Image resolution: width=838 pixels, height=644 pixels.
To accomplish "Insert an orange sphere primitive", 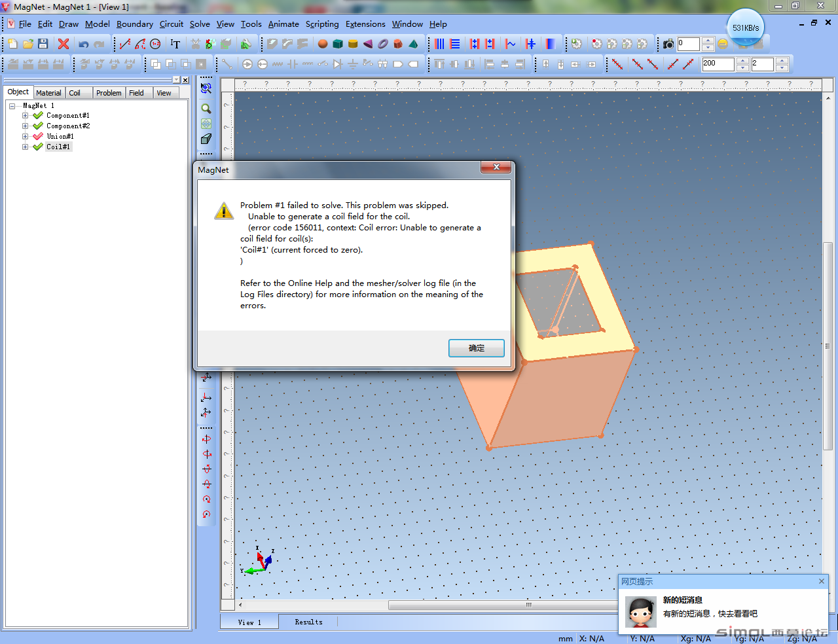I will pyautogui.click(x=323, y=44).
